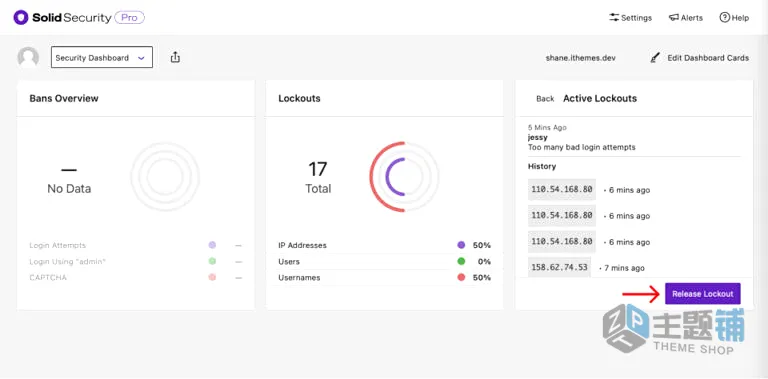Click the purple IP Addresses legend dot

(x=461, y=245)
